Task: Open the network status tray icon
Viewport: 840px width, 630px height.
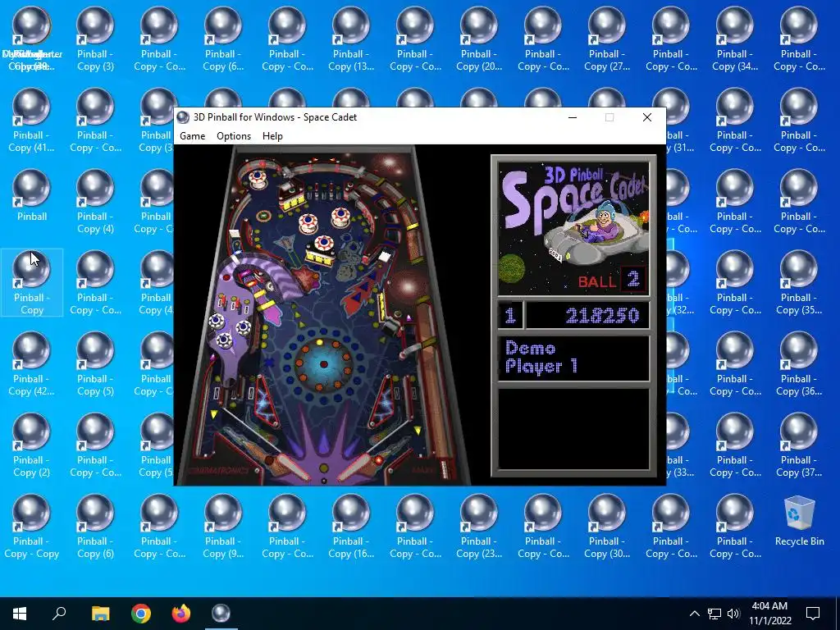Action: (x=714, y=614)
